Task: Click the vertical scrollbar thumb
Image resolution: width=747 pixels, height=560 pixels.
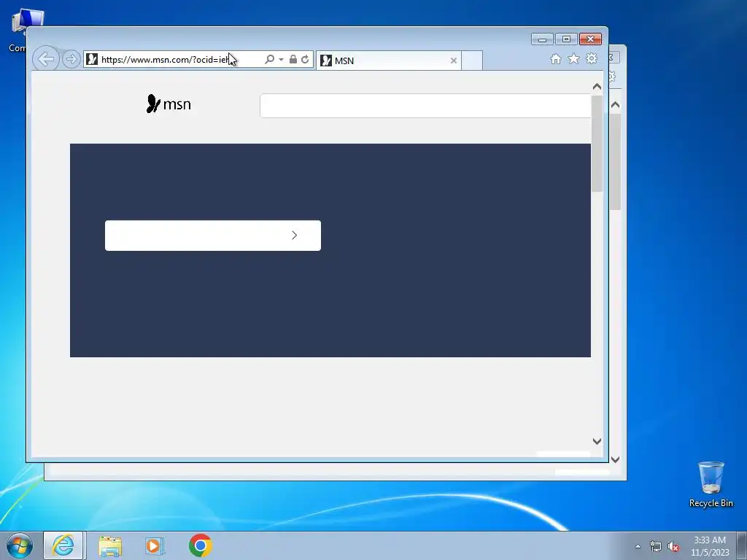Action: 597,144
